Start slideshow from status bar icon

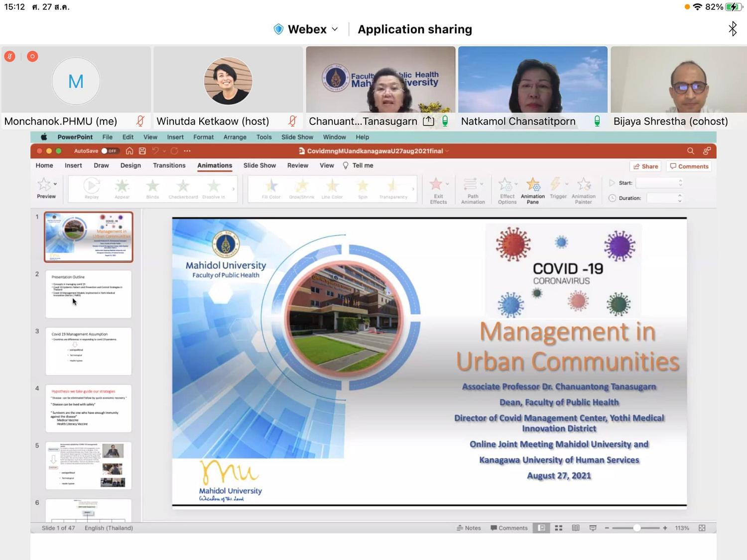593,528
